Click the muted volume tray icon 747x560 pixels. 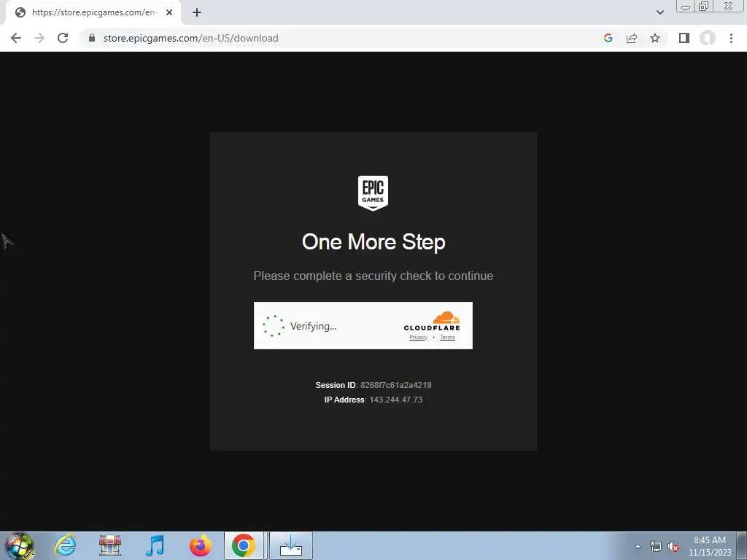pyautogui.click(x=673, y=547)
